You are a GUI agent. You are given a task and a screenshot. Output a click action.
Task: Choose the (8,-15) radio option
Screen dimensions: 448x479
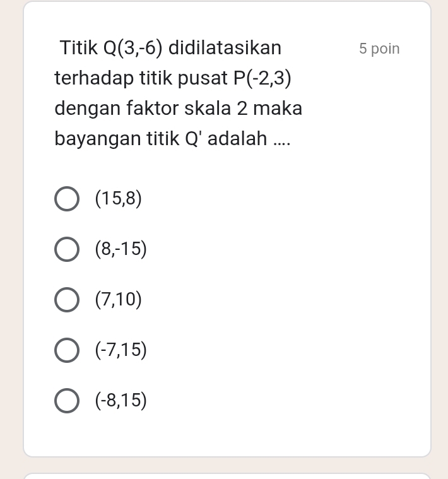click(67, 249)
